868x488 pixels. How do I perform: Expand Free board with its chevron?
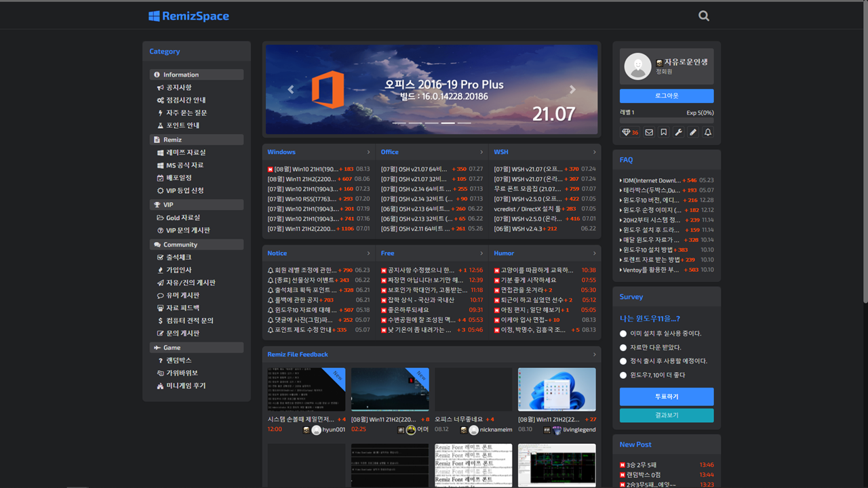[x=481, y=253]
